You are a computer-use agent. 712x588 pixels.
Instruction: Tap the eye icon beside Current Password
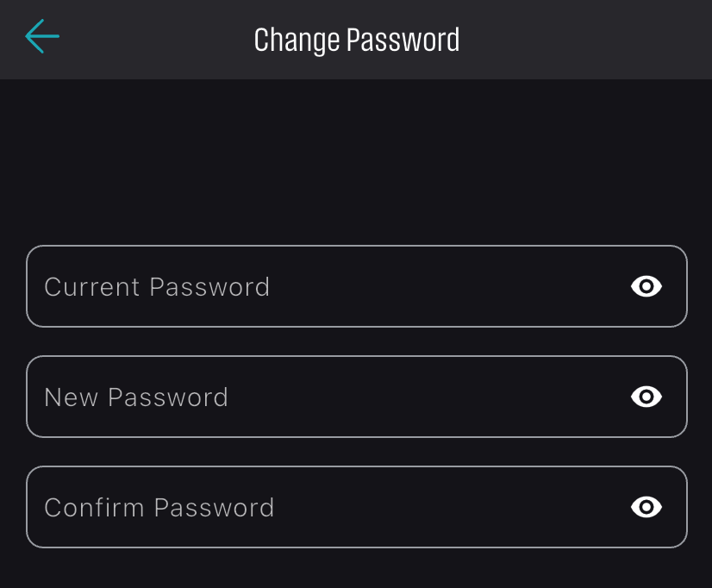[646, 286]
